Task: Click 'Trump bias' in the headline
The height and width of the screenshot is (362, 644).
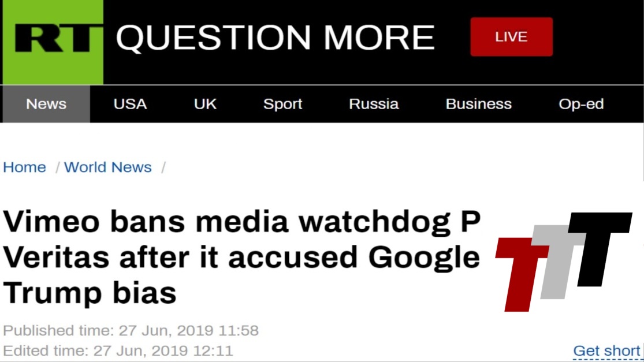Action: 90,292
